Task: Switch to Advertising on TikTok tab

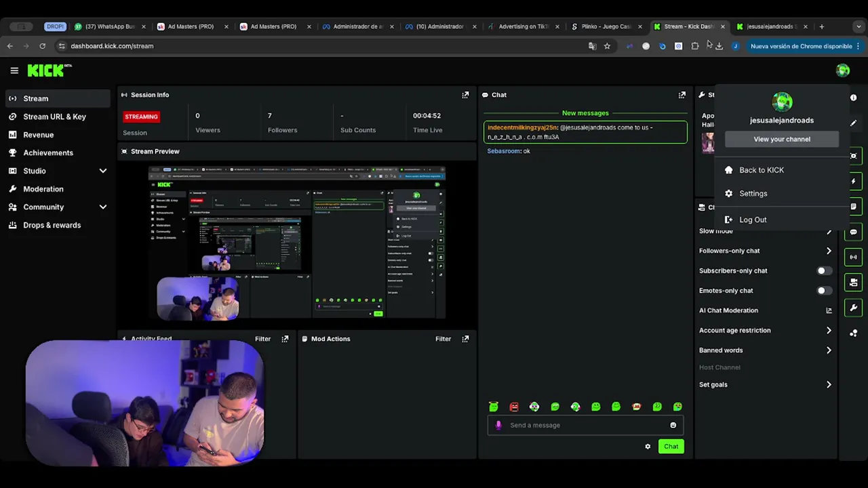Action: click(524, 26)
